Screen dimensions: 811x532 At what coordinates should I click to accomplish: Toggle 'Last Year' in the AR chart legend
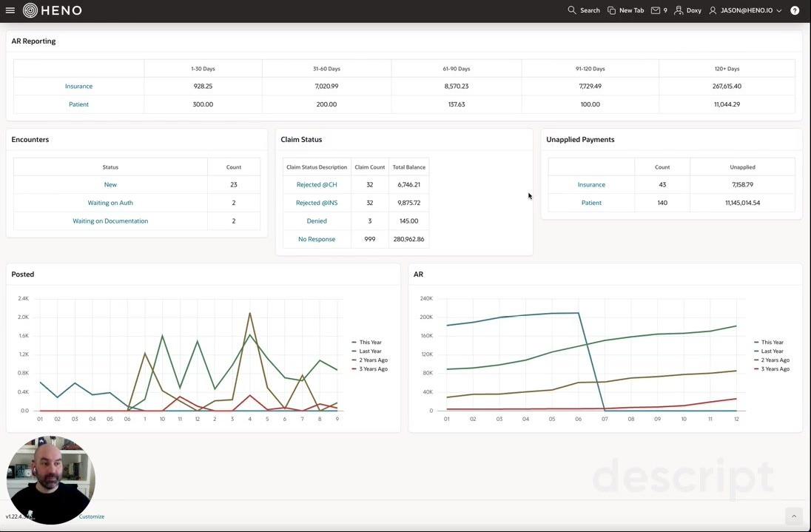[x=767, y=349]
